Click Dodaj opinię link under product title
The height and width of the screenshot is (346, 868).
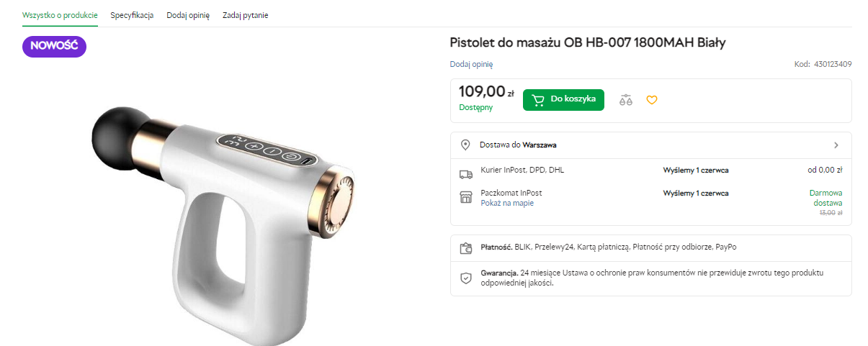coord(471,64)
